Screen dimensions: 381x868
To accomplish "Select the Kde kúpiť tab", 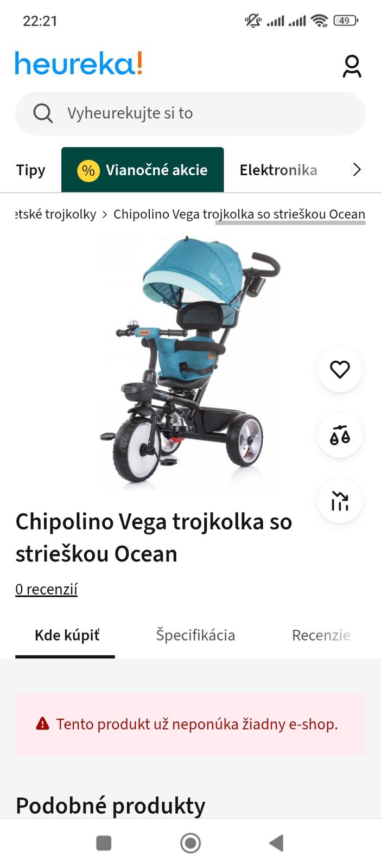I will (67, 635).
